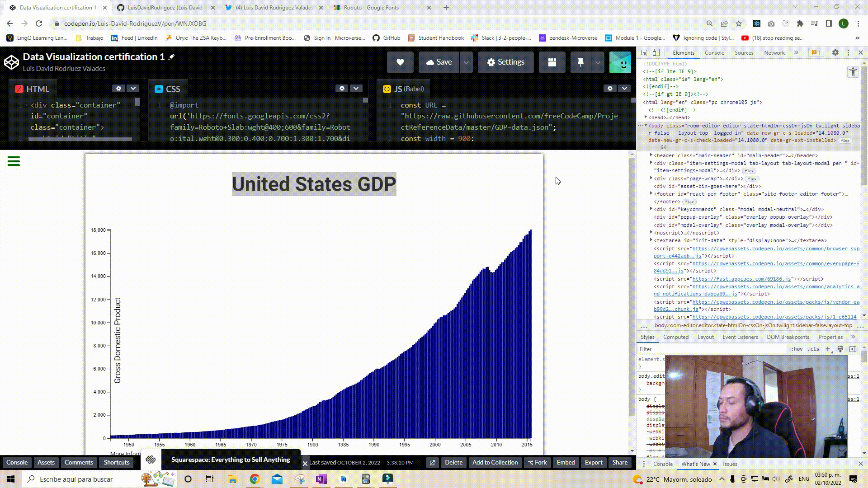
Task: Collapse the body element in Elements tree
Action: click(646, 126)
